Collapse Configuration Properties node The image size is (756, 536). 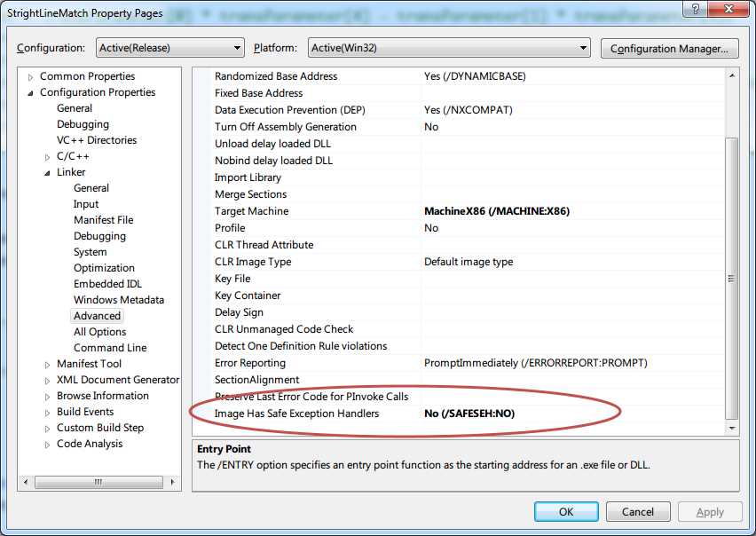tap(31, 93)
